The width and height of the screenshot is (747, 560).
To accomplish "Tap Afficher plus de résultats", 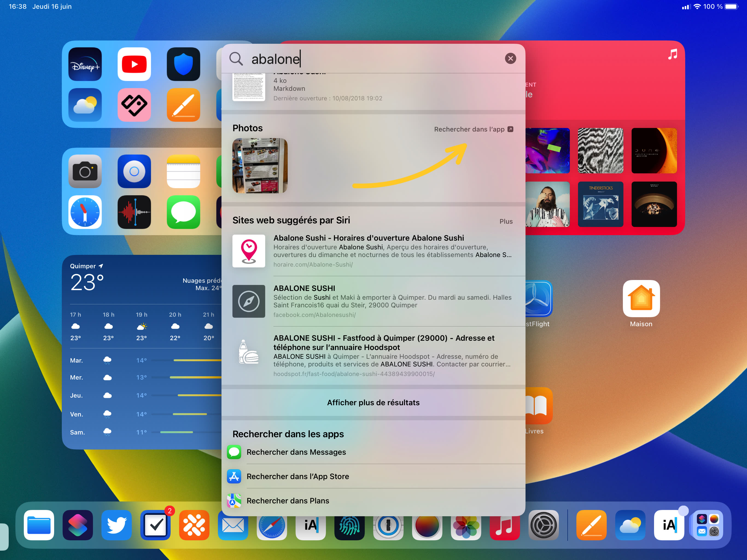I will (373, 402).
